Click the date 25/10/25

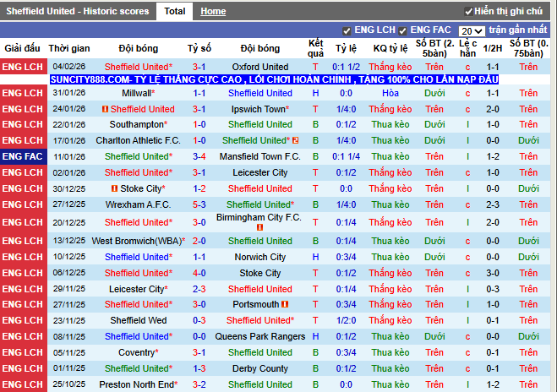[x=69, y=384]
